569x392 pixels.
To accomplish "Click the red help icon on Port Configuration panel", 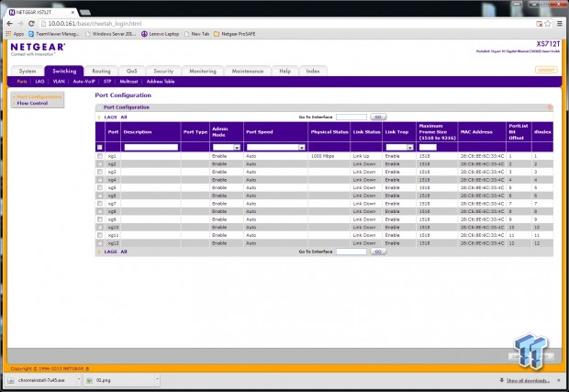I will [550, 107].
